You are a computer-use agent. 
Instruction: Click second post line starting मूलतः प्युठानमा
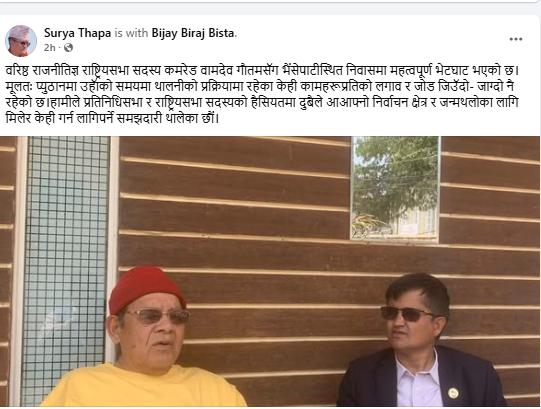point(262,86)
